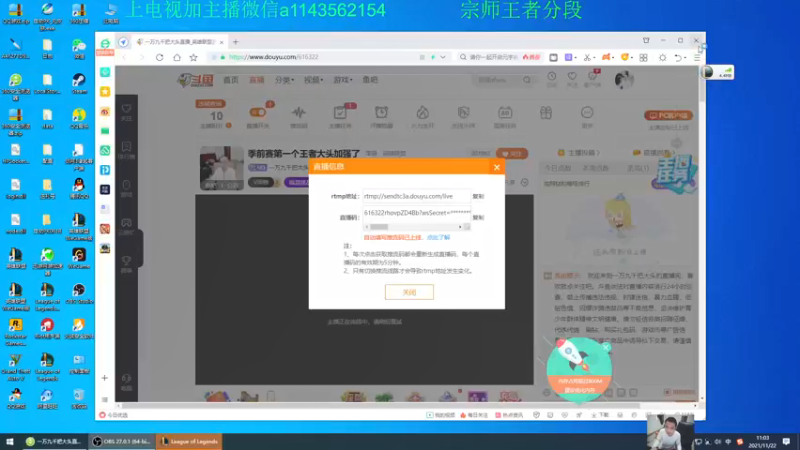Switch to League of Legends taskbar item
The width and height of the screenshot is (800, 450).
(x=189, y=441)
